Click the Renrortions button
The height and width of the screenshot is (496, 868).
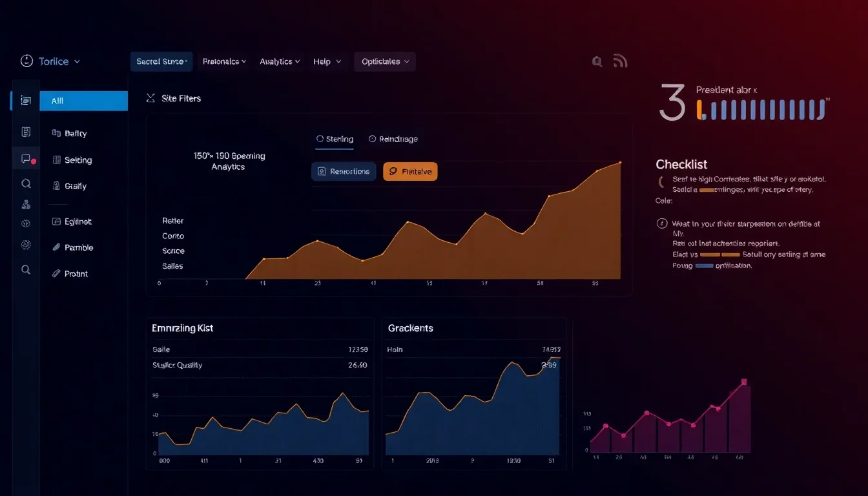pos(344,171)
